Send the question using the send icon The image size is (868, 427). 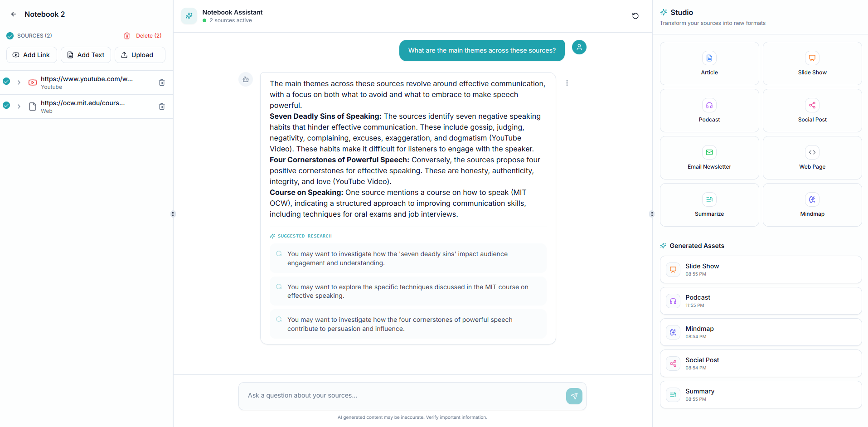(x=574, y=396)
